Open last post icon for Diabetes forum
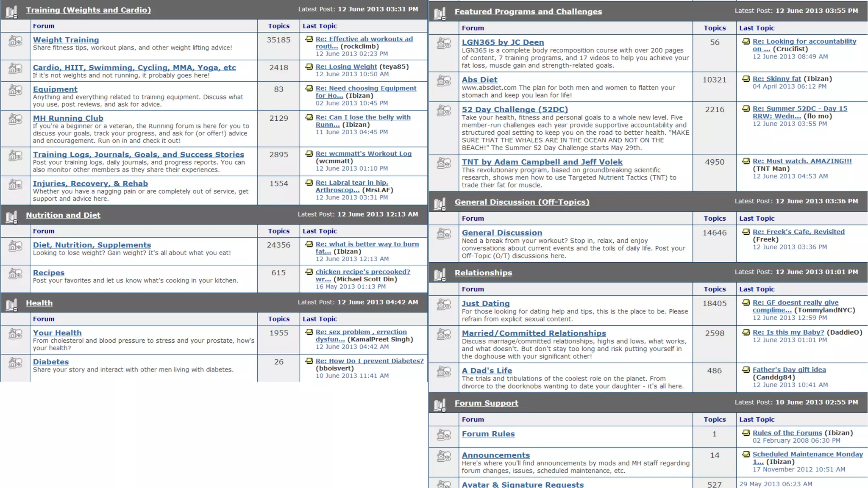 [309, 361]
